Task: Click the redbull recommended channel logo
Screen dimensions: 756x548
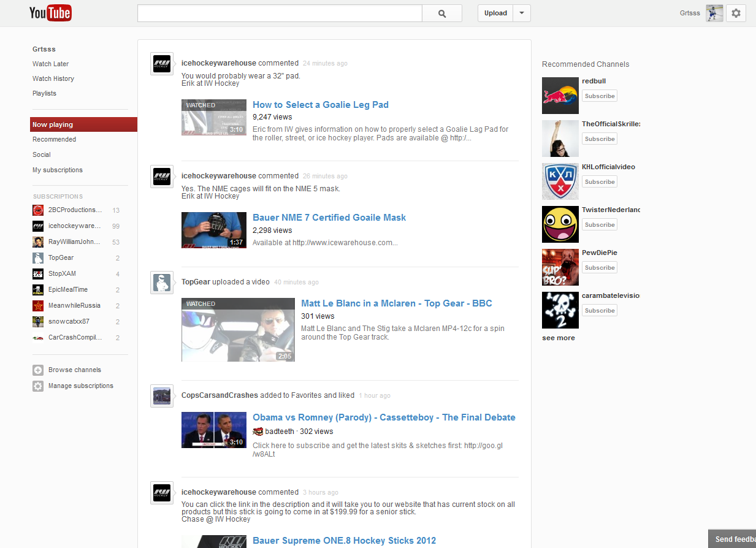Action: pos(560,96)
